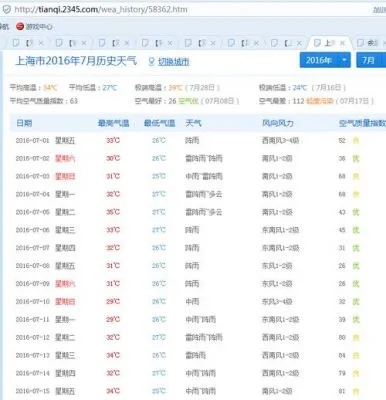This screenshot has height=400, width=386.
Task: Click the 极端高温 7月28日 summary
Action: (177, 88)
